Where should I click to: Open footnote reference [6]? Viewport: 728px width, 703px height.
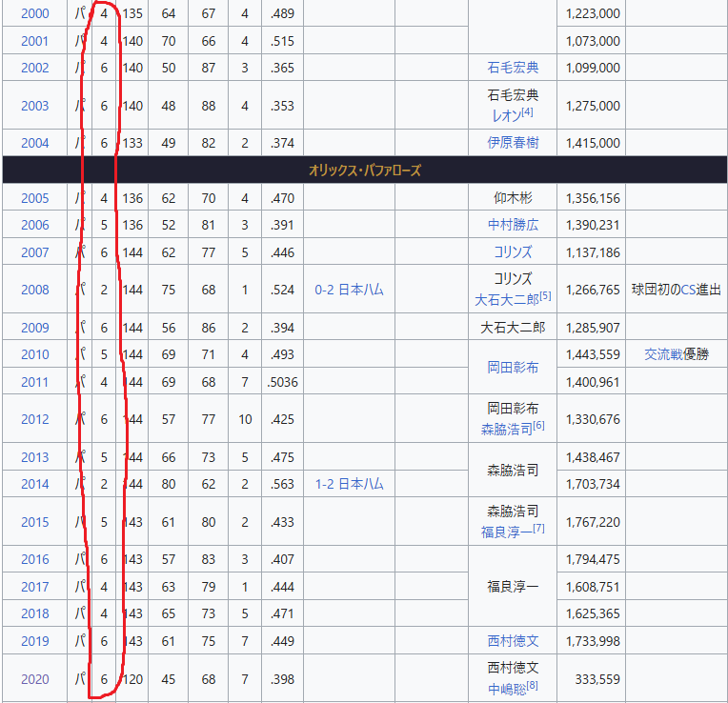538,426
